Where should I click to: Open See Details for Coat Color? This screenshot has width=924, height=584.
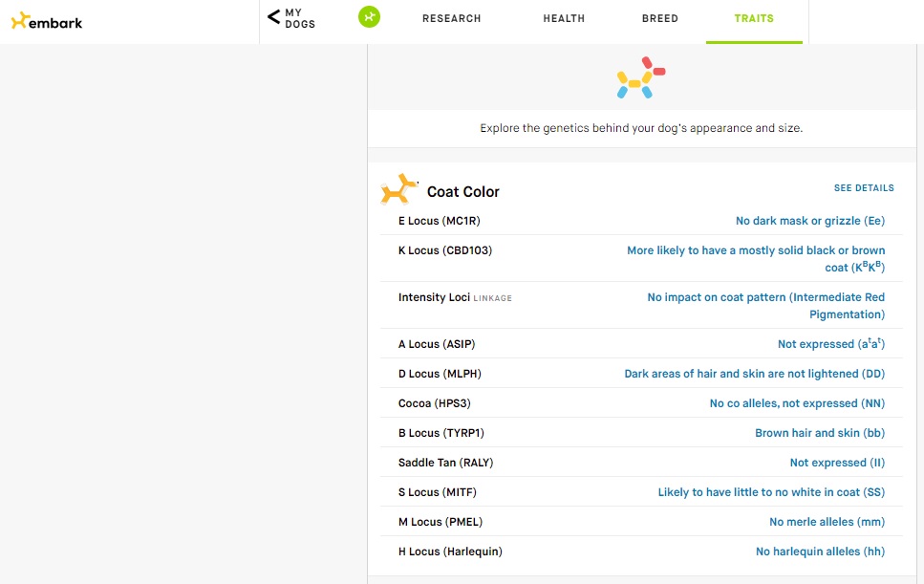click(x=864, y=188)
